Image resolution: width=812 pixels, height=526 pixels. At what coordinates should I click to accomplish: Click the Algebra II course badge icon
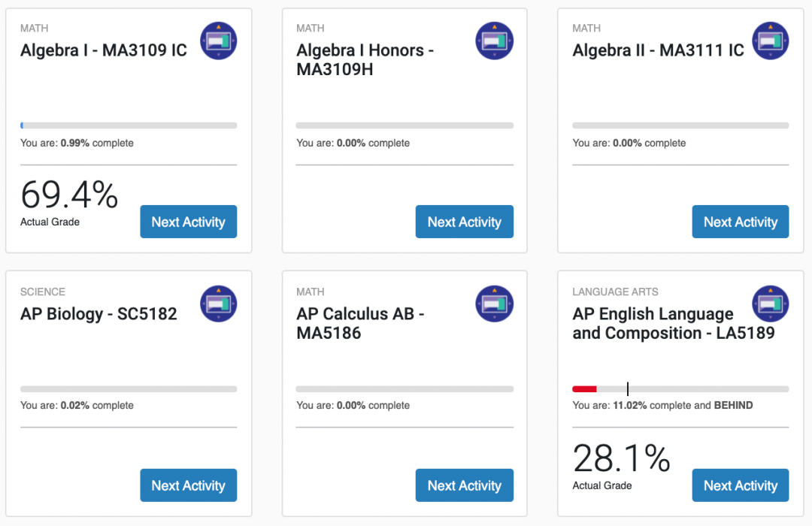point(771,41)
